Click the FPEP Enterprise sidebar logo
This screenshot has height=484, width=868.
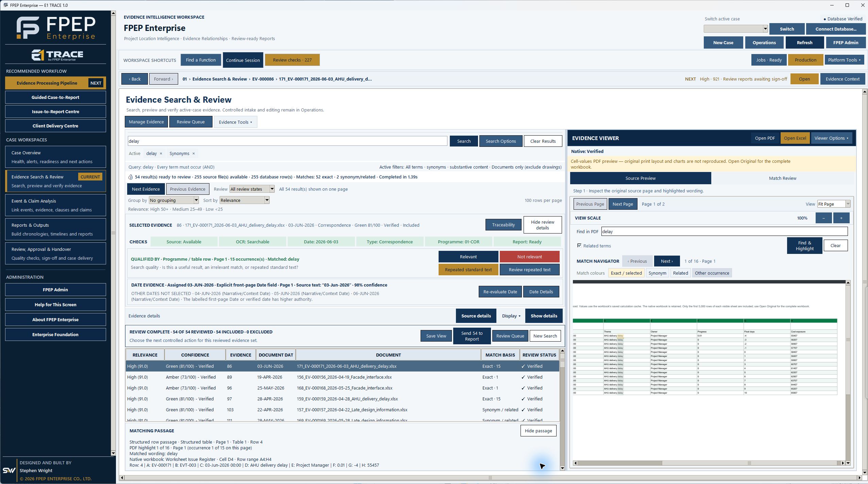56,28
